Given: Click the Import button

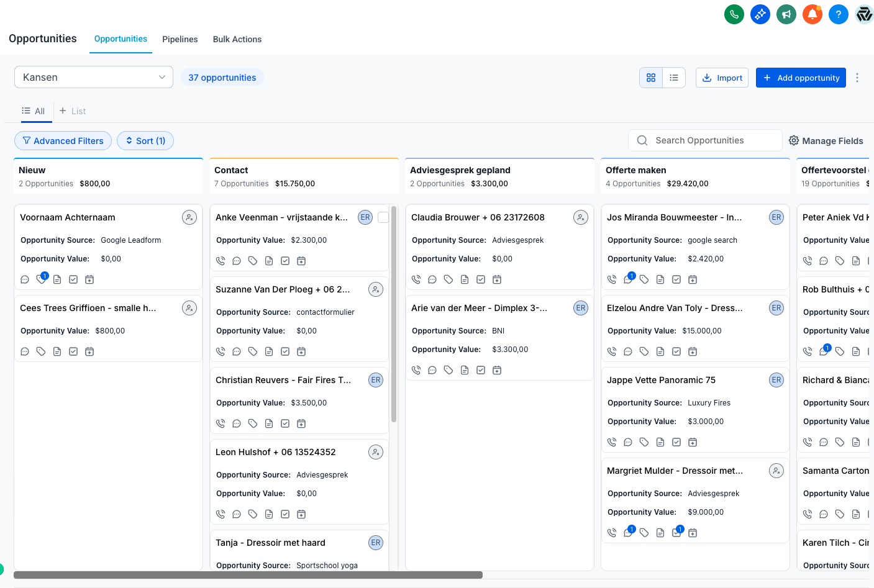Looking at the screenshot, I should (722, 77).
